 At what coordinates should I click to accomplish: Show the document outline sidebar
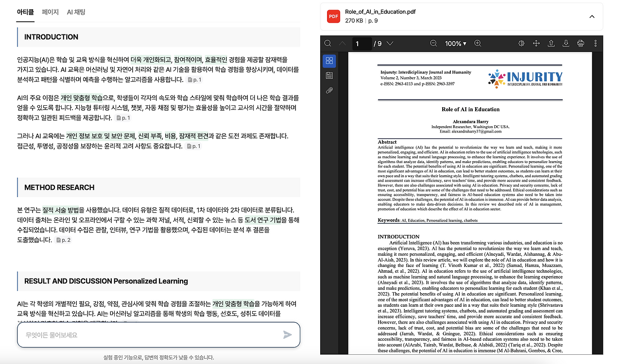coord(329,75)
